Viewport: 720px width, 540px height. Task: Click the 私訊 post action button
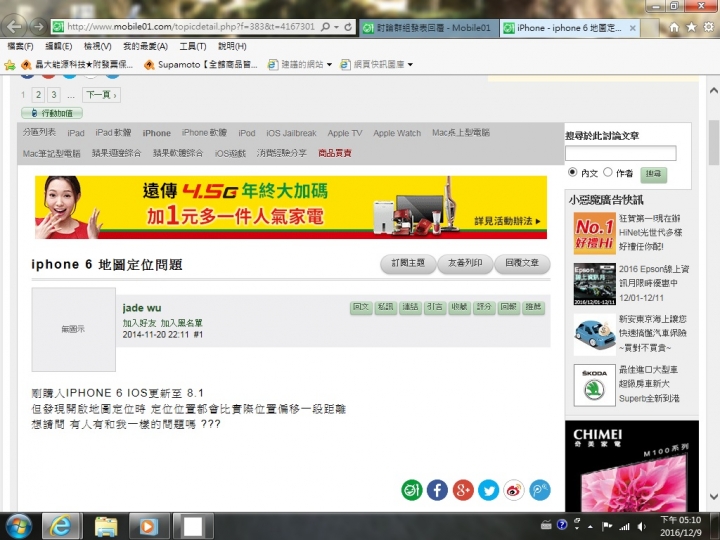click(x=385, y=307)
